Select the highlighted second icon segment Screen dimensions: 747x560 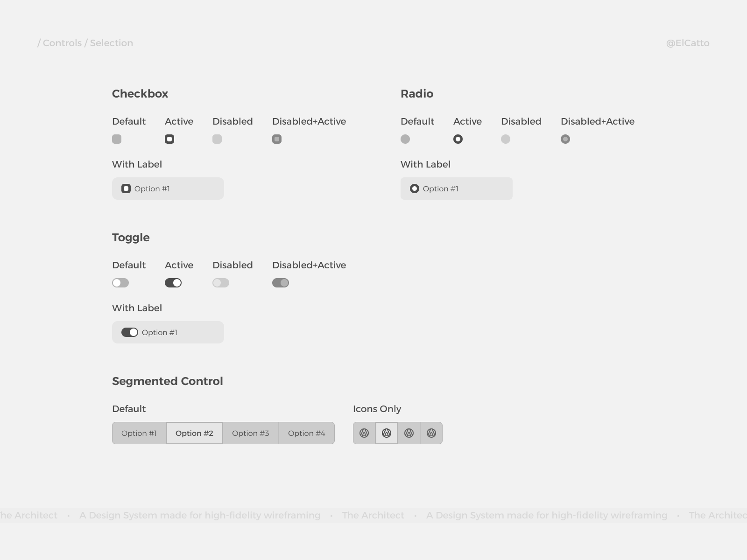(x=387, y=433)
